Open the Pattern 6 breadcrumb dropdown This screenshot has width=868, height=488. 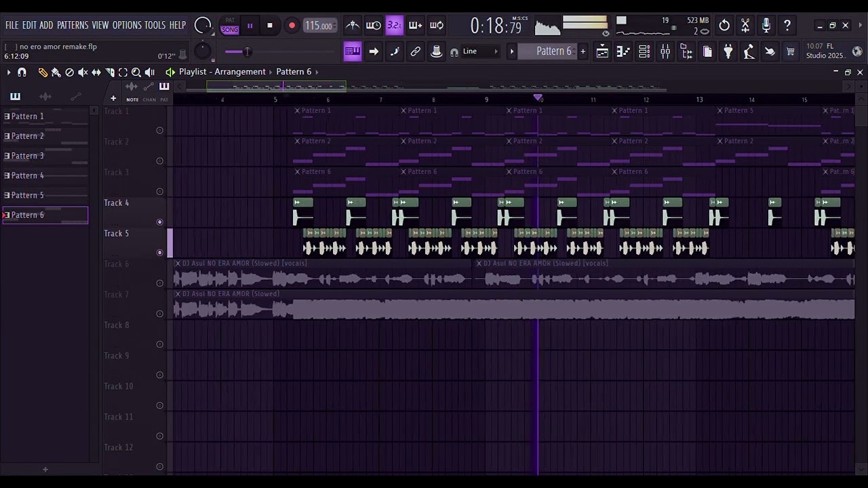pos(316,72)
